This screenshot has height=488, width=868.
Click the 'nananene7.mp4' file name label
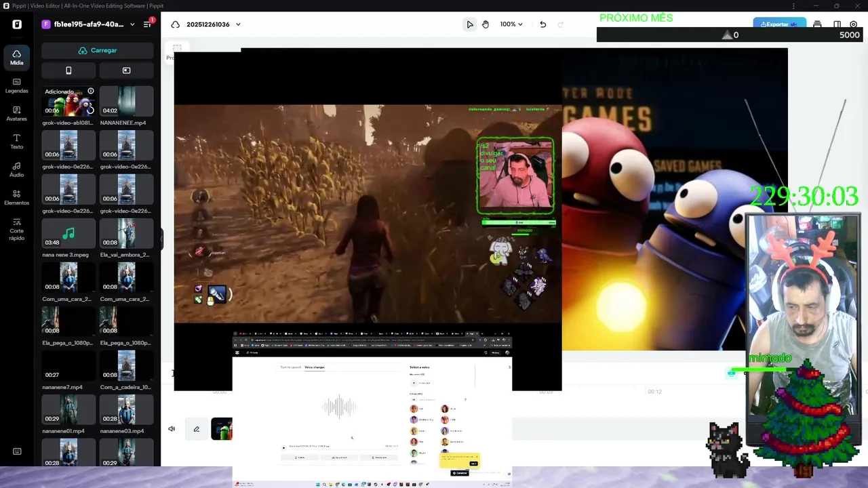tap(62, 387)
